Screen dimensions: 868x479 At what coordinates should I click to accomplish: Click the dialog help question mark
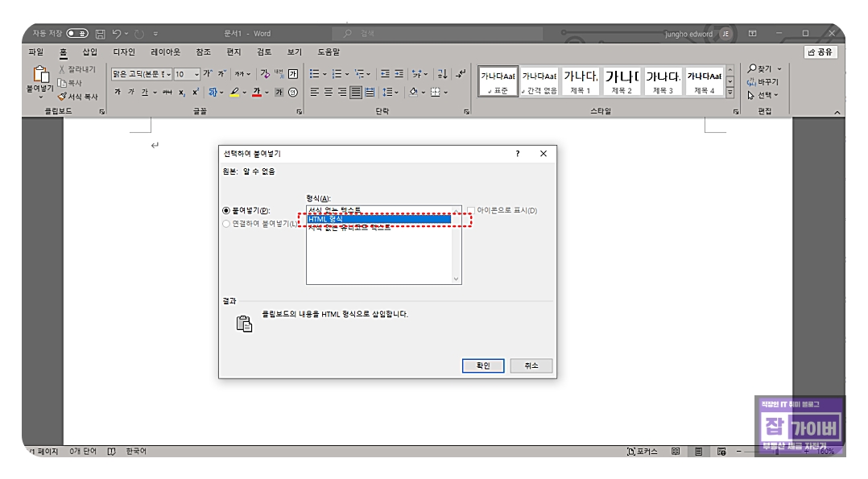[518, 154]
